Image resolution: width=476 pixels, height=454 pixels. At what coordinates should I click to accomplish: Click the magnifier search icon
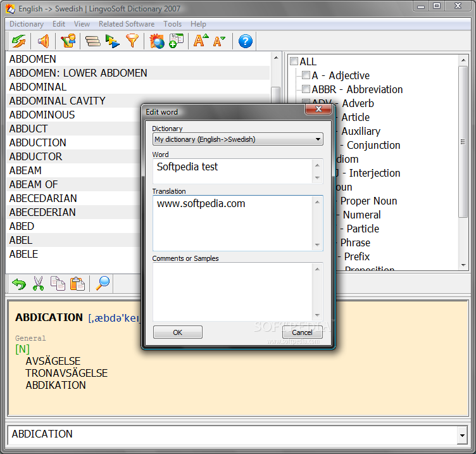103,283
